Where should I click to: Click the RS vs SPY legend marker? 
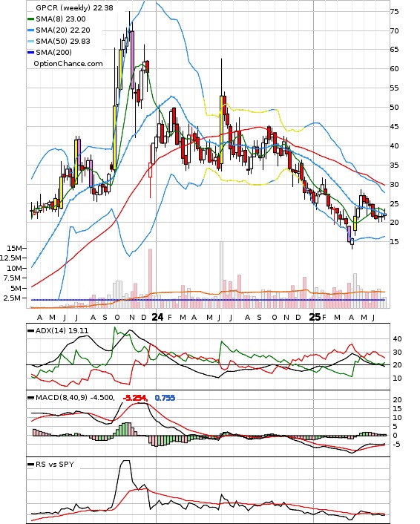(30, 465)
